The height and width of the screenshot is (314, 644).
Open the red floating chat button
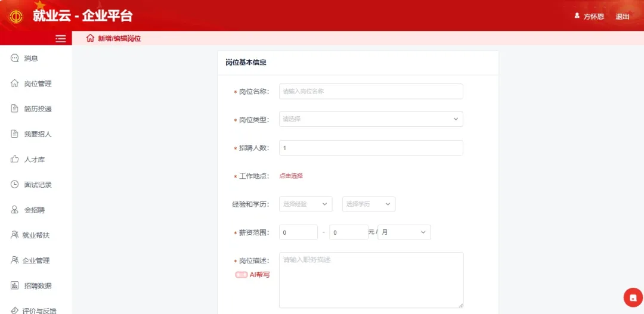[633, 297]
